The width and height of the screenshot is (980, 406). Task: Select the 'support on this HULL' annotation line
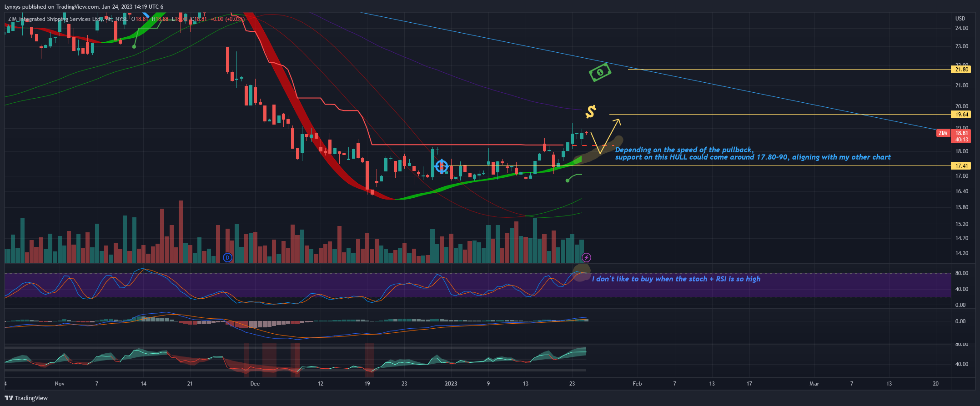pos(753,157)
